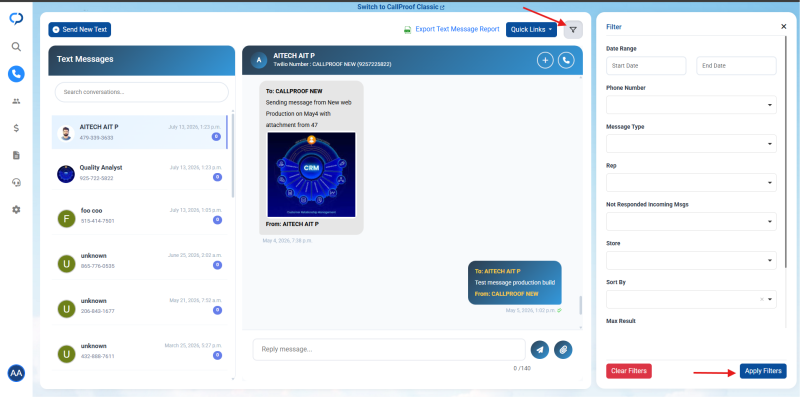Open the Rep dropdown
The height and width of the screenshot is (397, 800).
click(691, 183)
